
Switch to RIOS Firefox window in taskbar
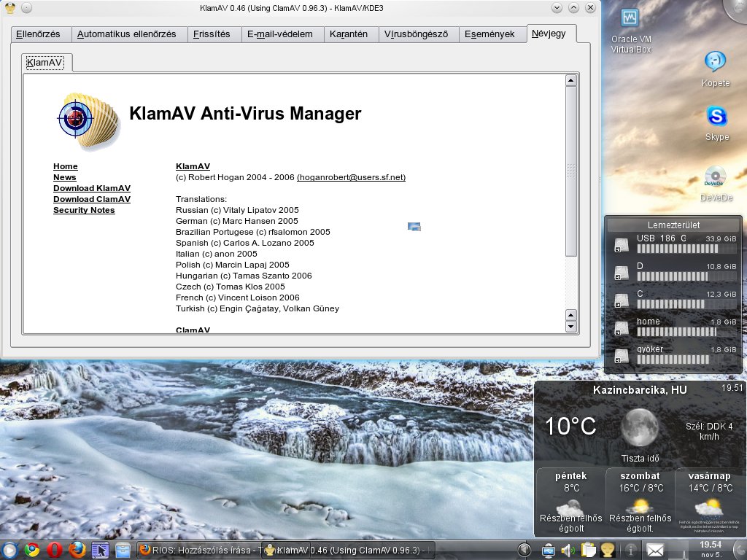(x=200, y=551)
